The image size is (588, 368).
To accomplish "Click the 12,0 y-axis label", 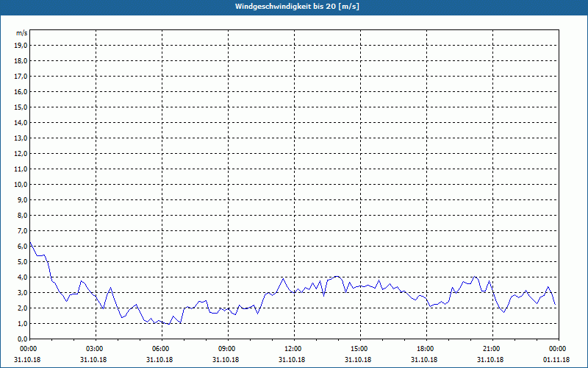I will 21,153.
